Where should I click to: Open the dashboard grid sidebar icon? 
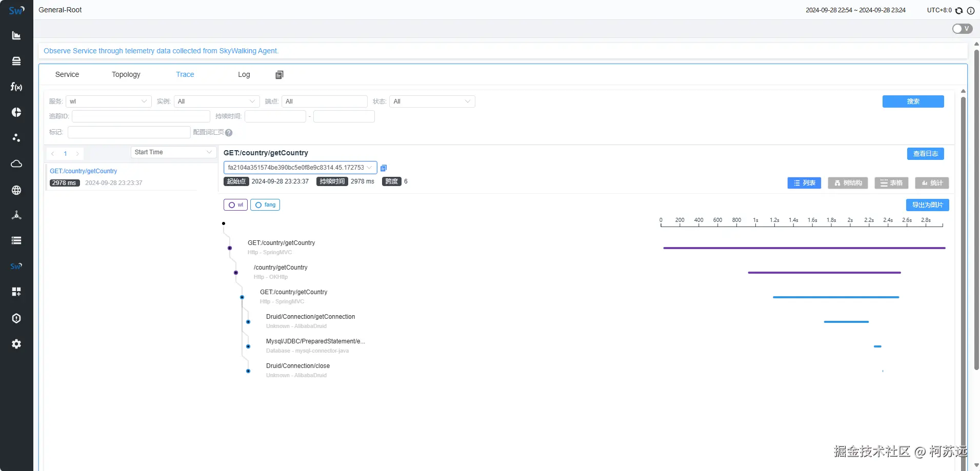click(x=16, y=292)
